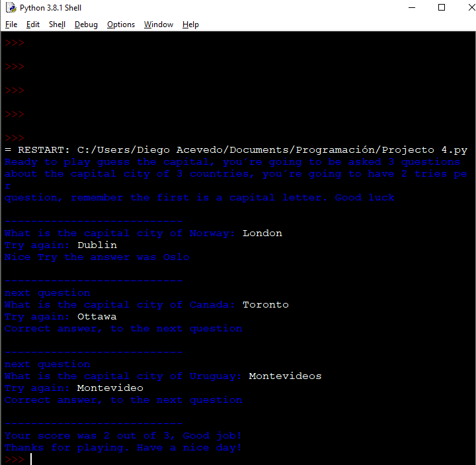476x465 pixels.
Task: Open the Window menu
Action: click(x=159, y=24)
